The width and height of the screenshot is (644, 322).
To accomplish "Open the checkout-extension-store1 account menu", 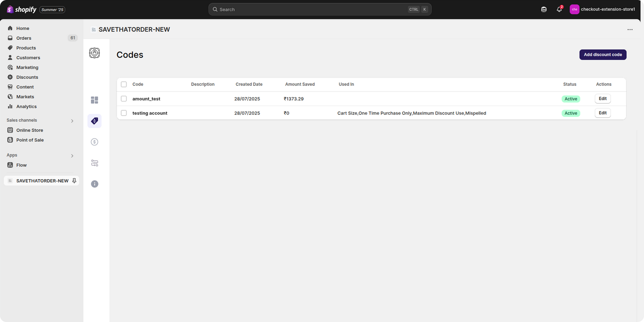I will click(603, 9).
